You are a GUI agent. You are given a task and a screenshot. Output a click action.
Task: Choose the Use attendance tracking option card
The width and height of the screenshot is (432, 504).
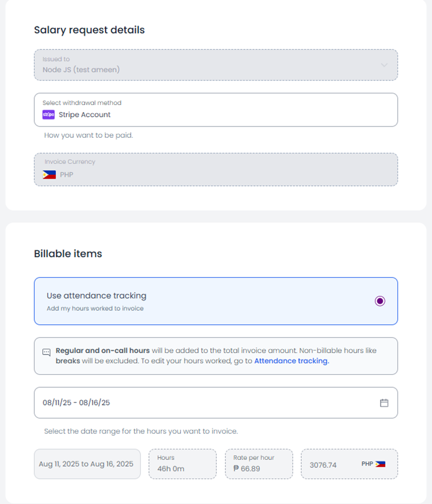coord(216,301)
